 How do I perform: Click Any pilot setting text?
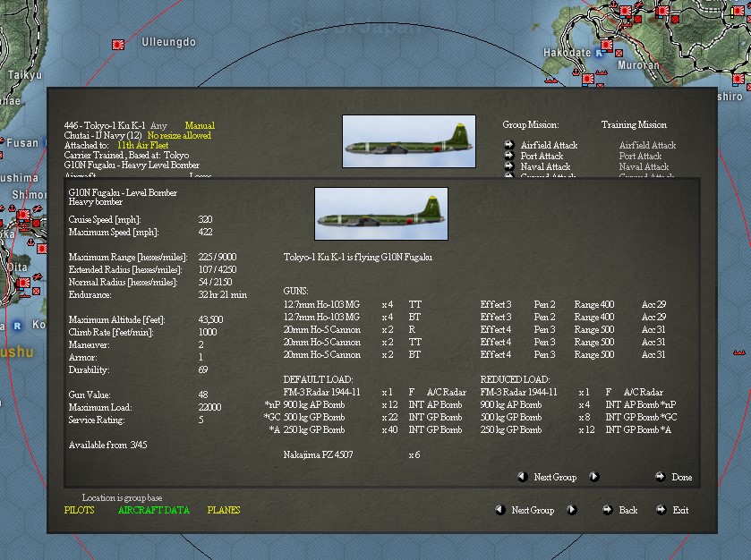pos(158,125)
